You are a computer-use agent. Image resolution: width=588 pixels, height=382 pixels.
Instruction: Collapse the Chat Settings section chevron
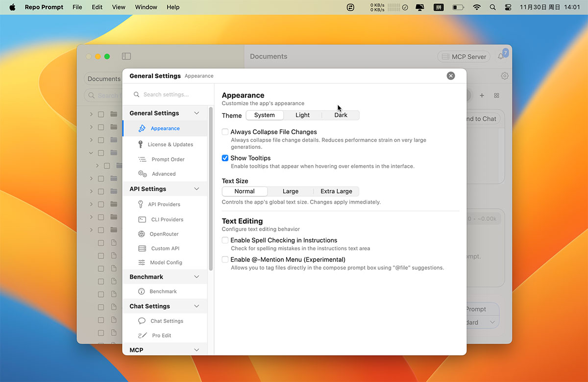click(196, 306)
